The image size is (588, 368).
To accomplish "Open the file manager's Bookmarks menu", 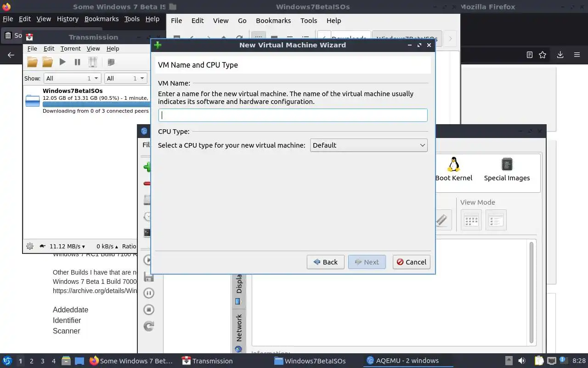I will [x=273, y=21].
